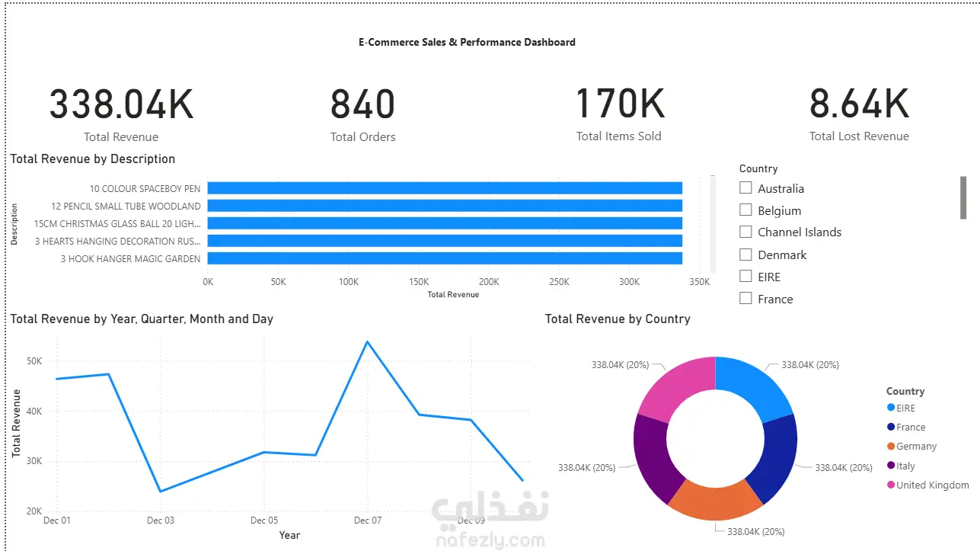
Task: Click the Country slicer header
Action: pos(758,168)
